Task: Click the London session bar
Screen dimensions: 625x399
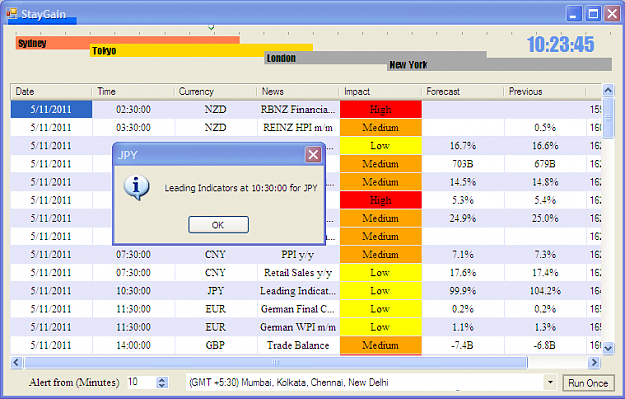Action: pos(375,58)
